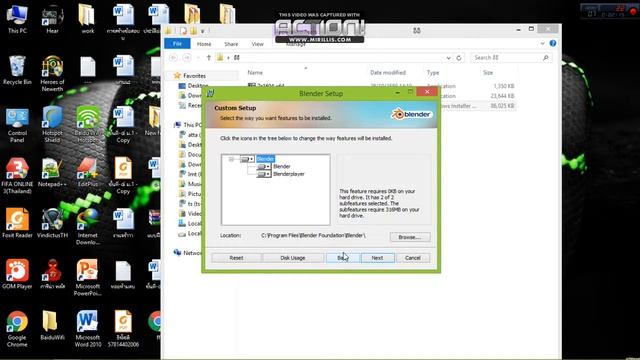Image resolution: width=640 pixels, height=360 pixels.
Task: Open the root Blender feature install dropdown
Action: click(247, 159)
